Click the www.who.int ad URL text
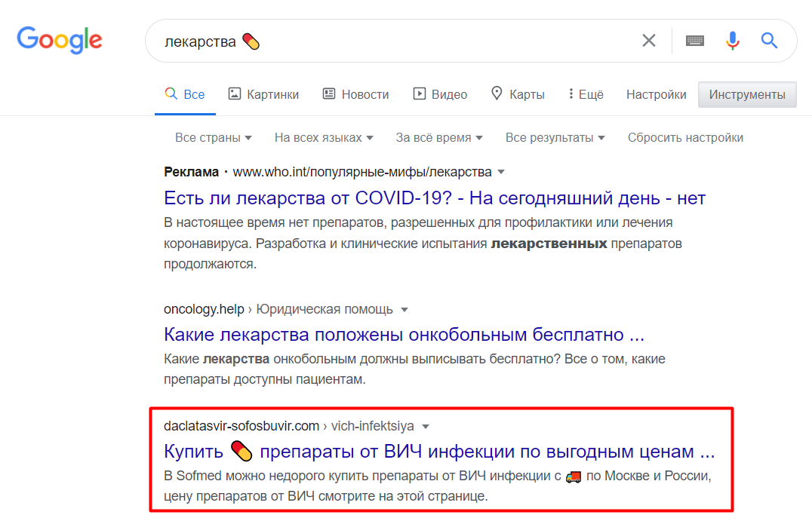The image size is (812, 524). pos(362,172)
